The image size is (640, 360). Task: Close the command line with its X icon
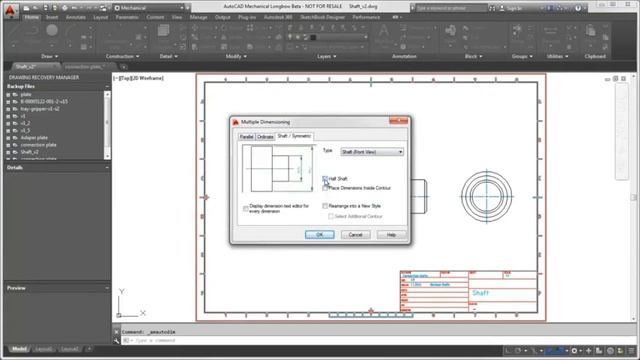pos(116,332)
